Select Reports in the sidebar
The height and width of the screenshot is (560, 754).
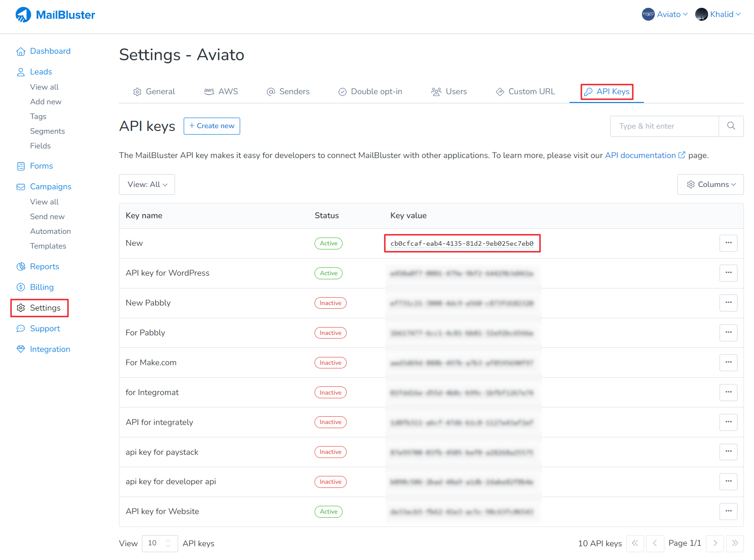pyautogui.click(x=45, y=266)
